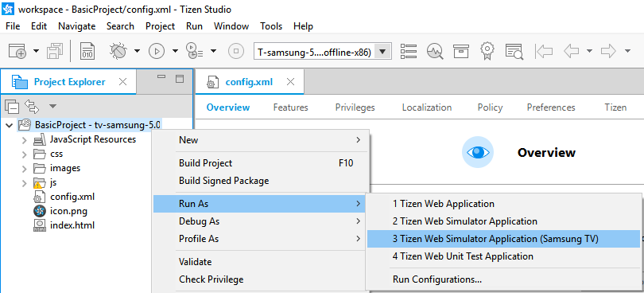Click the Profile toolbar icon
This screenshot has height=293, width=644.
pyautogui.click(x=194, y=51)
